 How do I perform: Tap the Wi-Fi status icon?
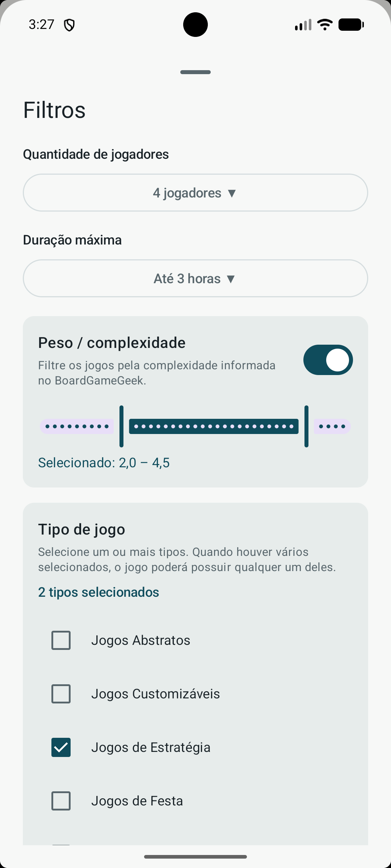[x=325, y=25]
